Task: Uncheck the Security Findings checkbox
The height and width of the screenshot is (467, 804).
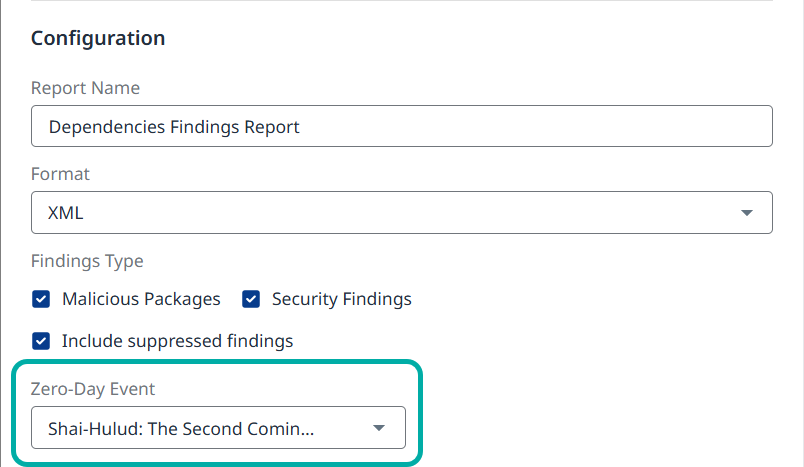Action: pyautogui.click(x=251, y=299)
